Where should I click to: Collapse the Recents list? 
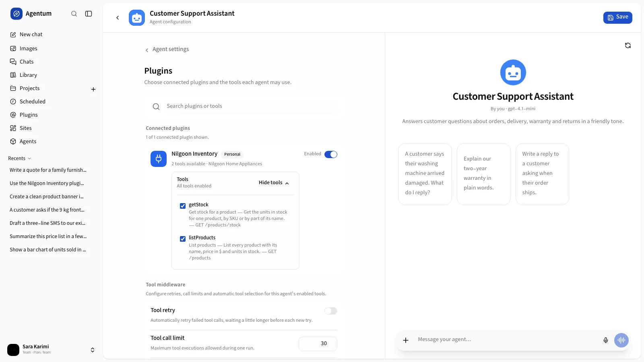tap(19, 158)
